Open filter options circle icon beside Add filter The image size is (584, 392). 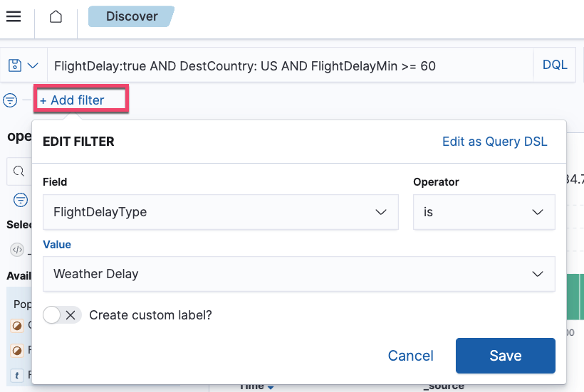(10, 100)
